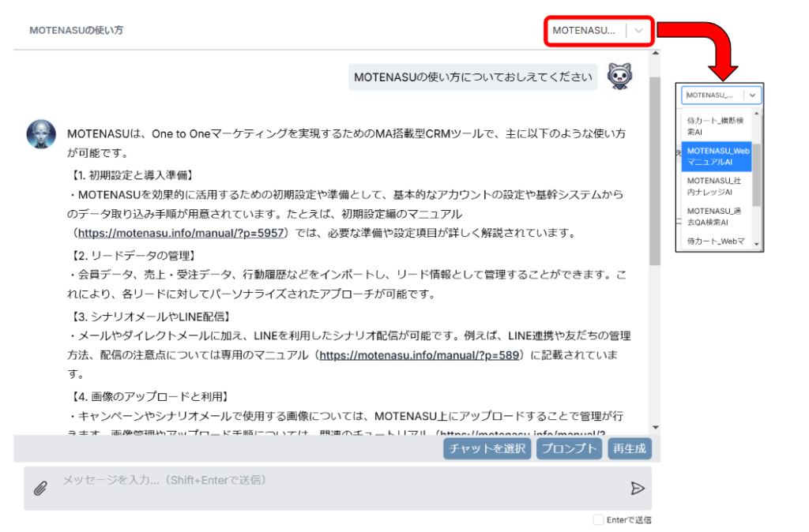This screenshot has width=809, height=532.
Task: Open the motenasu.info/manual/?p=589 link
Action: [x=419, y=355]
